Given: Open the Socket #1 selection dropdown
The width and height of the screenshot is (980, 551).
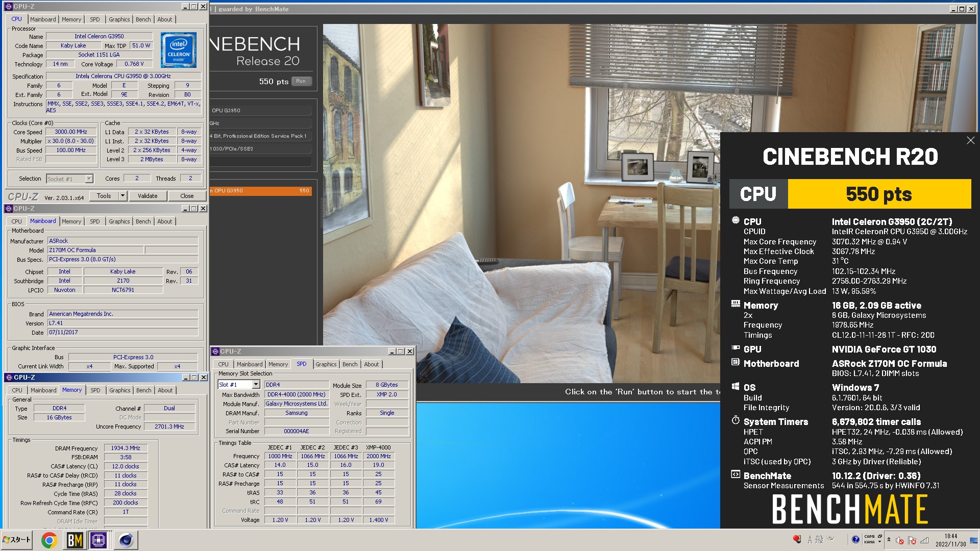Looking at the screenshot, I should pyautogui.click(x=89, y=179).
